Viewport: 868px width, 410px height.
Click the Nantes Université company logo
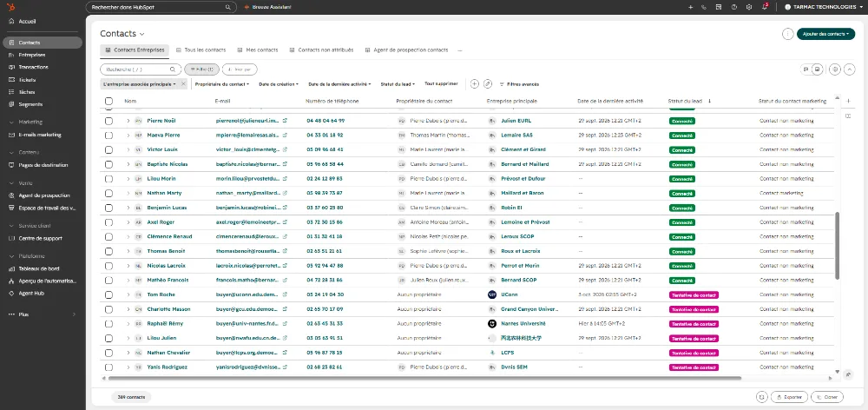pos(492,323)
